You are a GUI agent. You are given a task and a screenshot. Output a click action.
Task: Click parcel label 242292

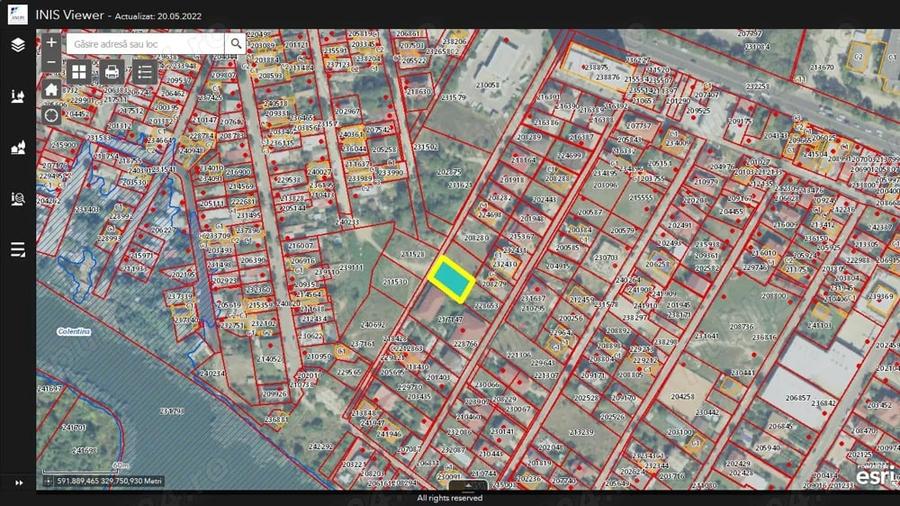click(x=320, y=446)
